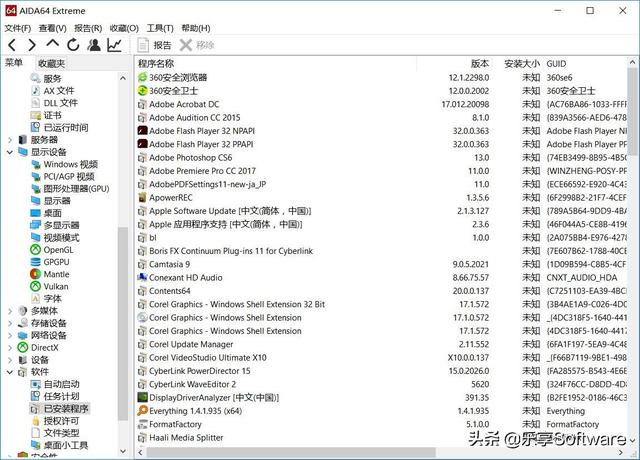Collapse the 软件 tree node
The image size is (640, 460).
coord(10,372)
